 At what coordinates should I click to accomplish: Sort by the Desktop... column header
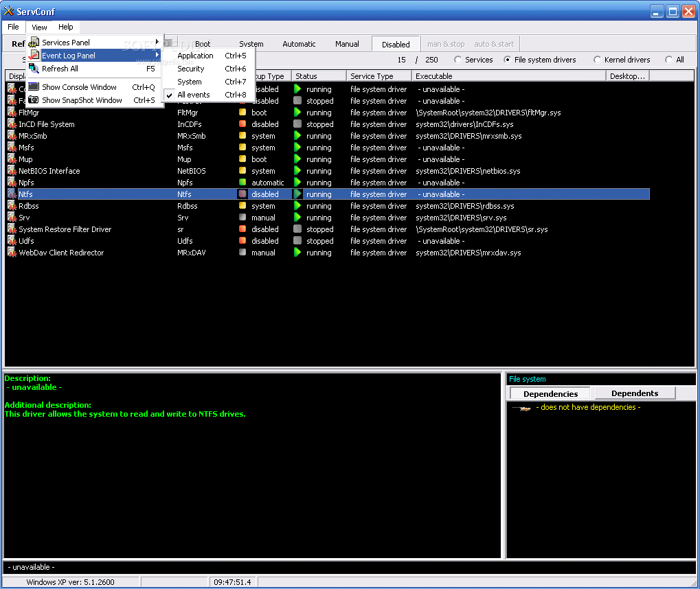628,76
